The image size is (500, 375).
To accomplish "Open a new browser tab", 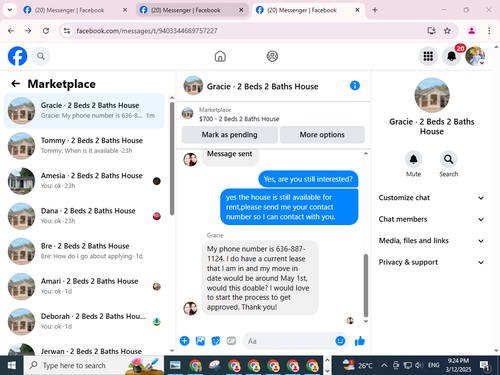I will pos(375,10).
